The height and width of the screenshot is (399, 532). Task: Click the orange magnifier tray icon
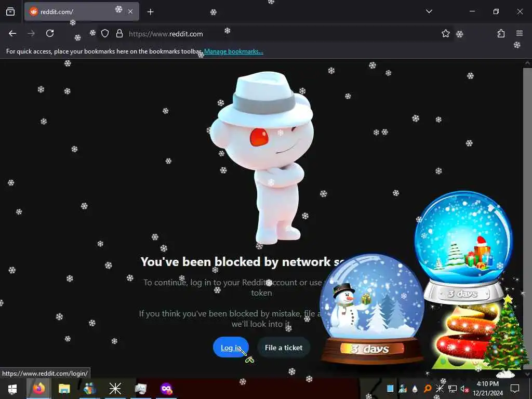(428, 389)
